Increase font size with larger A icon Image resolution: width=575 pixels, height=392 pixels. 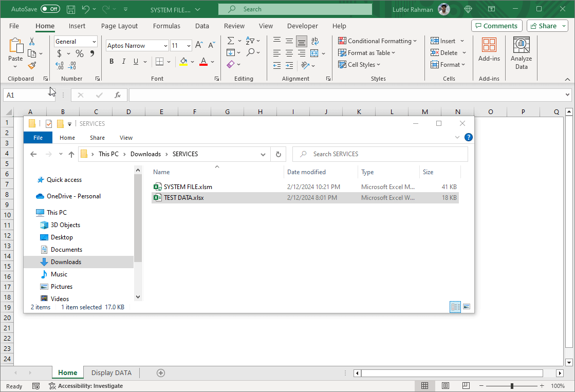199,45
